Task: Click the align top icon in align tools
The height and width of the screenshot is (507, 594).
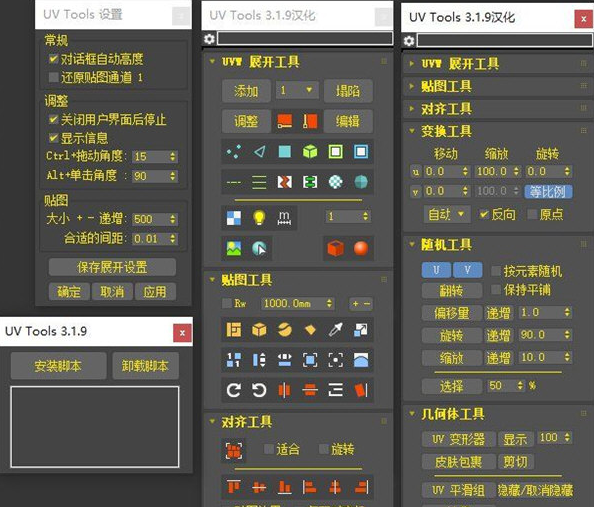Action: point(234,487)
